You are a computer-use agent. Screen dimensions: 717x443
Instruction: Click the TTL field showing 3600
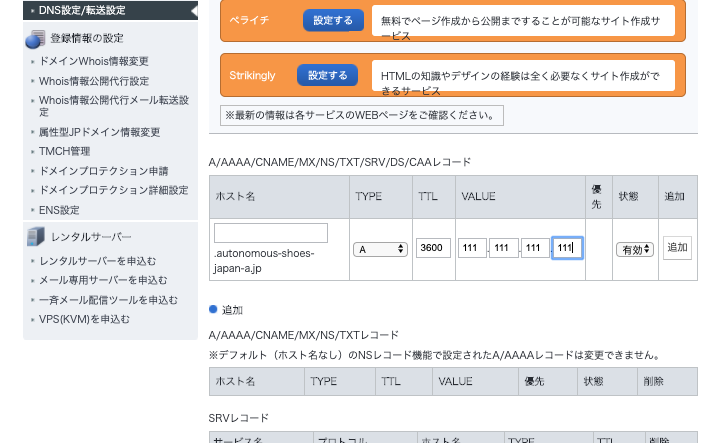(433, 248)
